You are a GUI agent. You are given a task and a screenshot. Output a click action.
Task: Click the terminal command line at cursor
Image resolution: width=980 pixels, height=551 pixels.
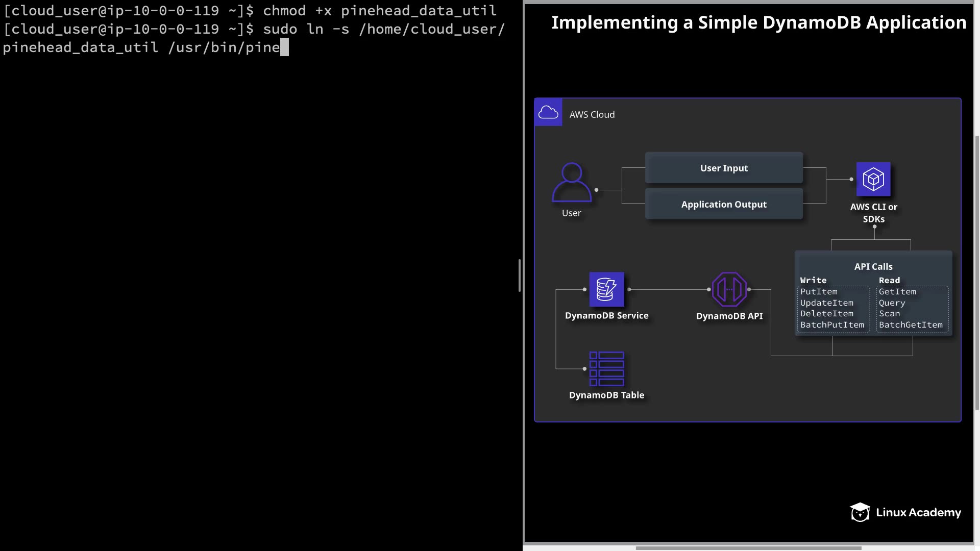click(x=284, y=47)
